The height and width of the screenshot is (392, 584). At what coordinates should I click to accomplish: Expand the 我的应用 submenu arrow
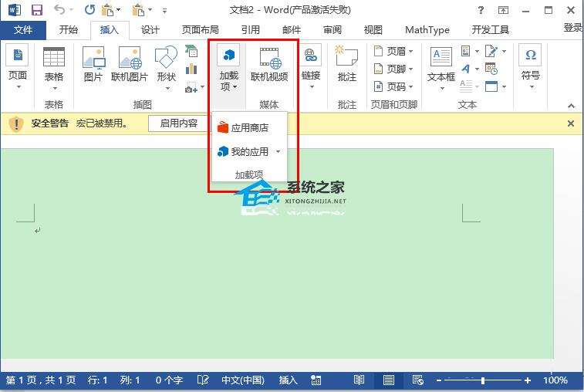[x=278, y=152]
